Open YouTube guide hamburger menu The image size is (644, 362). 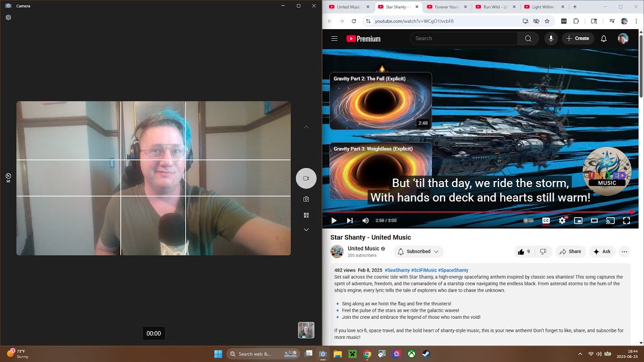[334, 38]
